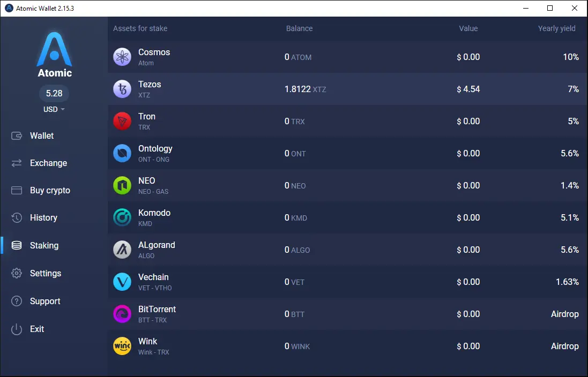Click Tron 5% yearly yield

pos(574,122)
